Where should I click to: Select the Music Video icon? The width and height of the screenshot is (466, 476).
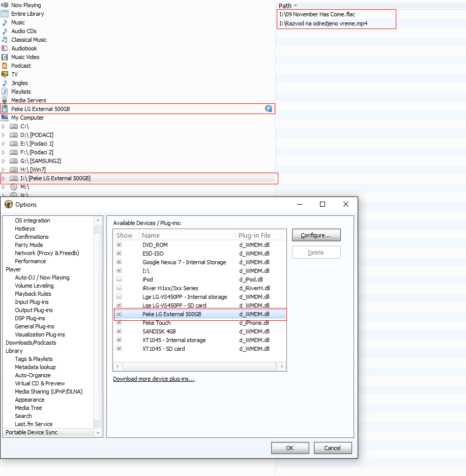click(x=5, y=57)
